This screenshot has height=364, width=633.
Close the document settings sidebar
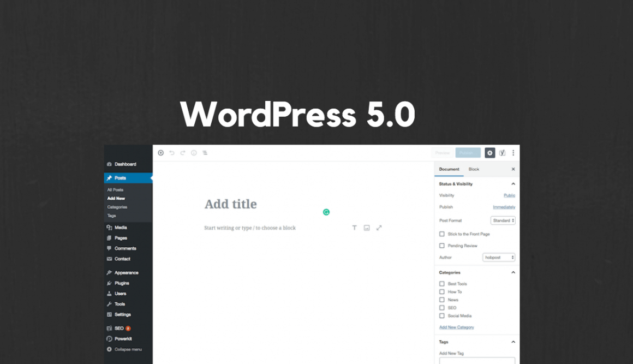pos(513,169)
